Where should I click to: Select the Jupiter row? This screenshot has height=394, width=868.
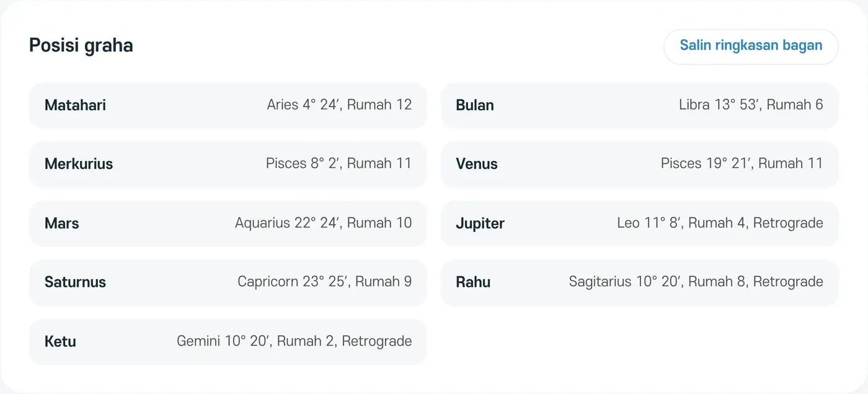click(639, 223)
